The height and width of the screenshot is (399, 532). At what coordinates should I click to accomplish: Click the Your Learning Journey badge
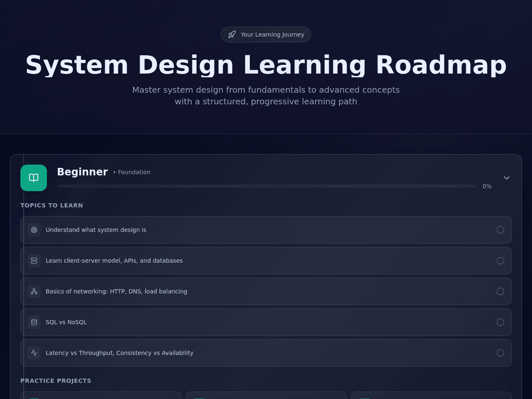(x=266, y=34)
